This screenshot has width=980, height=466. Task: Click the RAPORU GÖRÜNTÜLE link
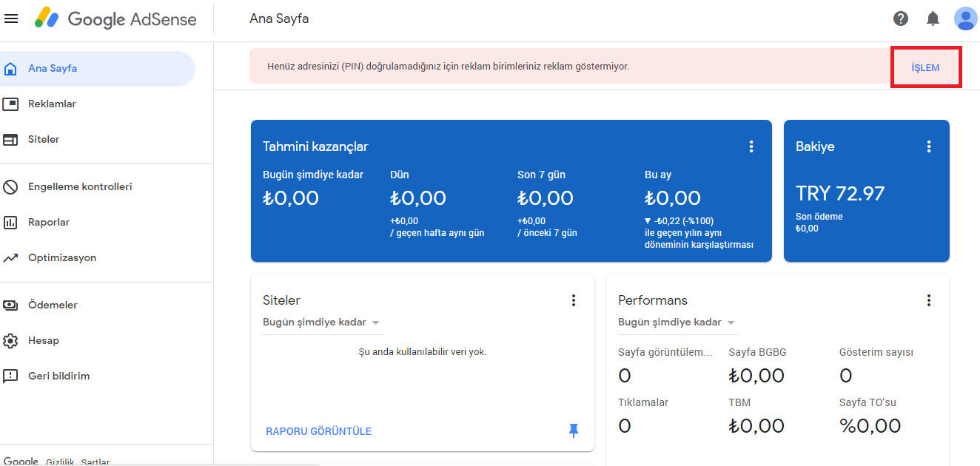[x=318, y=431]
